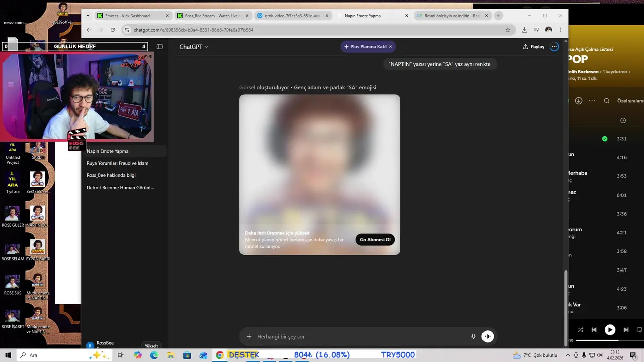Image resolution: width=644 pixels, height=362 pixels.
Task: Open the Windows Start menu
Action: pyautogui.click(x=8, y=355)
